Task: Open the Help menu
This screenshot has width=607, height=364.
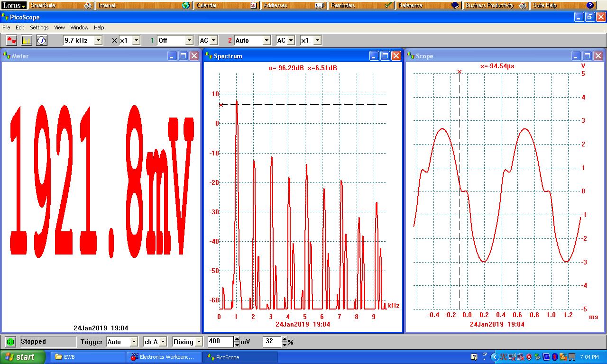Action: (99, 27)
